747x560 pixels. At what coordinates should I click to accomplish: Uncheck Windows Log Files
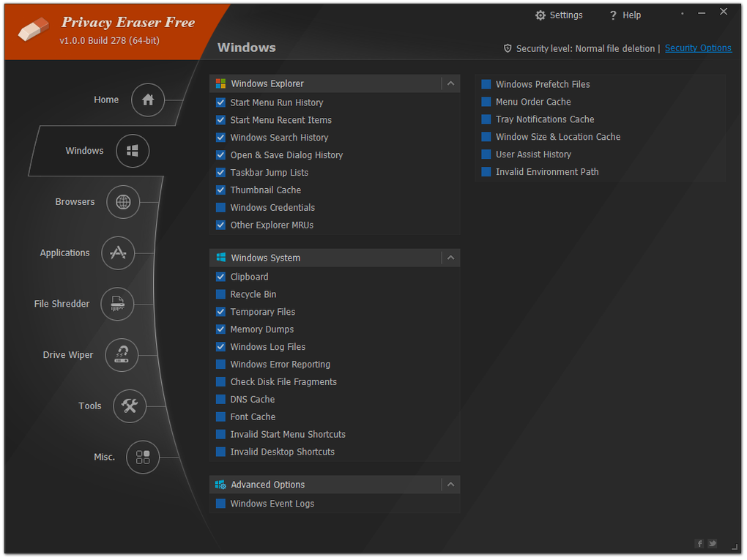[x=220, y=347]
